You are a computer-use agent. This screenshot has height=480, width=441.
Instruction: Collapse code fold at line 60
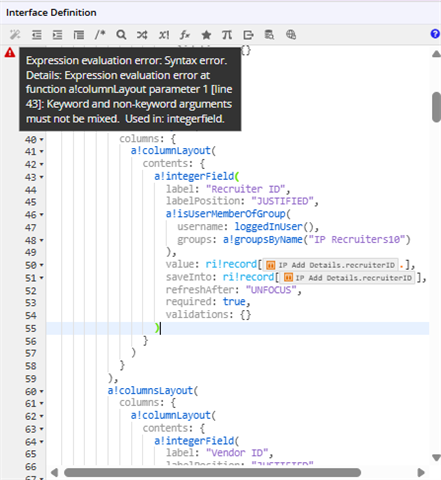[42, 391]
